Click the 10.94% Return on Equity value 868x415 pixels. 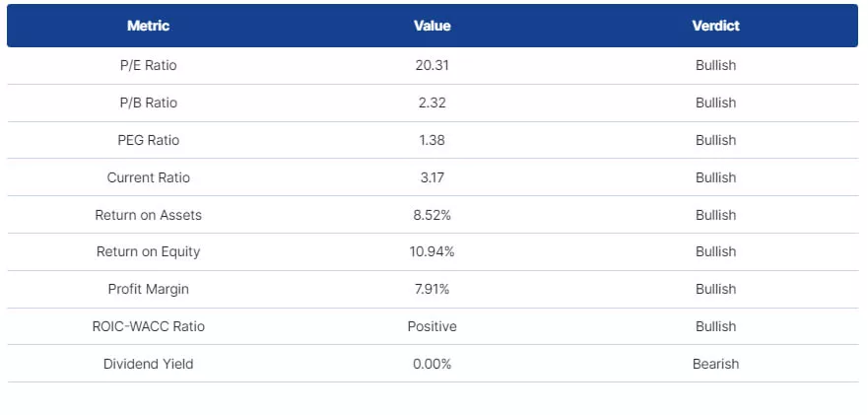432,251
